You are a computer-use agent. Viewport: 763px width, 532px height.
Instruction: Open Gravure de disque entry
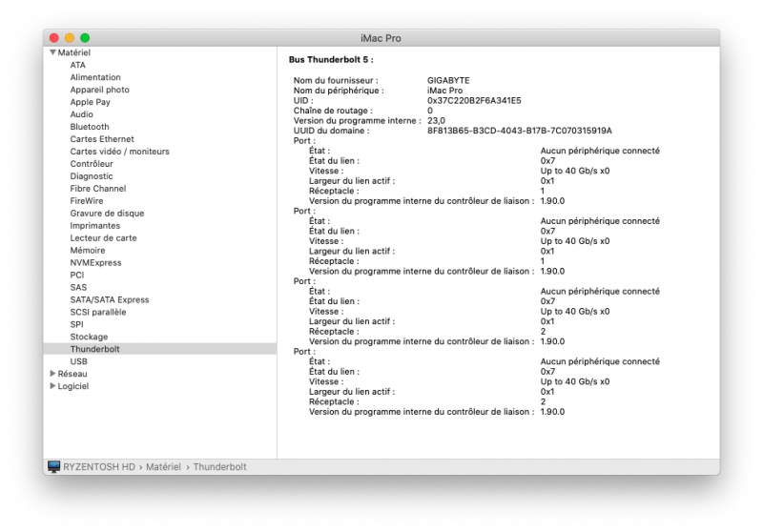[x=107, y=213]
